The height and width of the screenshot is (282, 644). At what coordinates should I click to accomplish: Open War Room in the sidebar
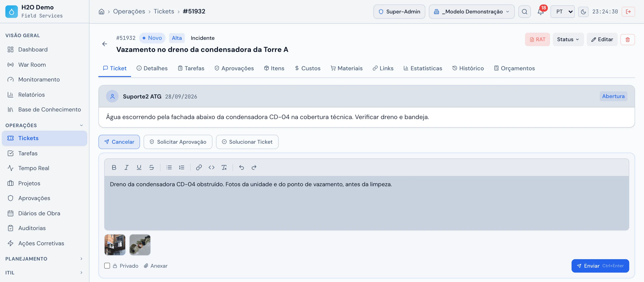44,65
